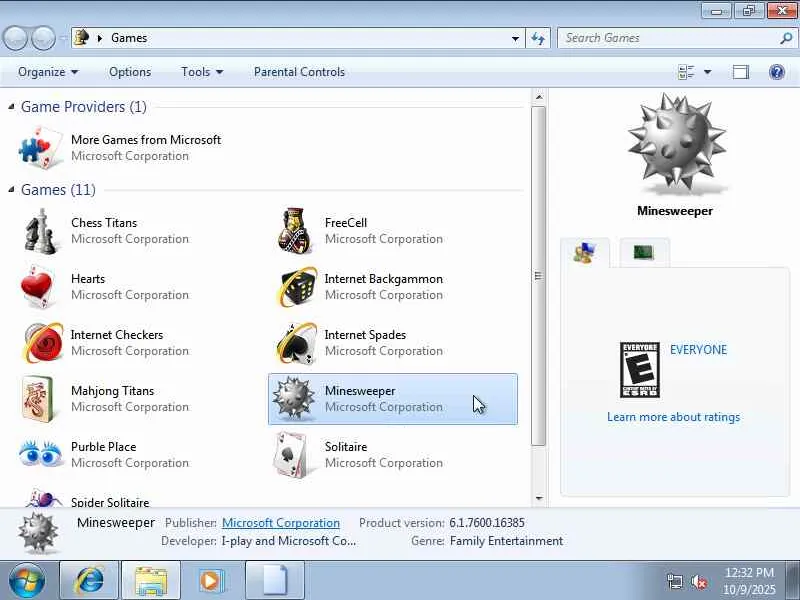
Task: Select the Spider Solitaire icon
Action: [x=42, y=498]
